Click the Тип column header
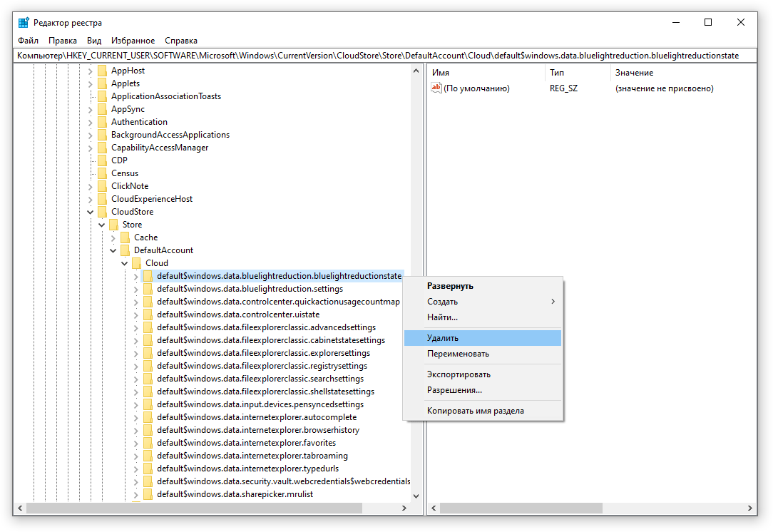Image resolution: width=773 pixels, height=532 pixels. pos(557,73)
